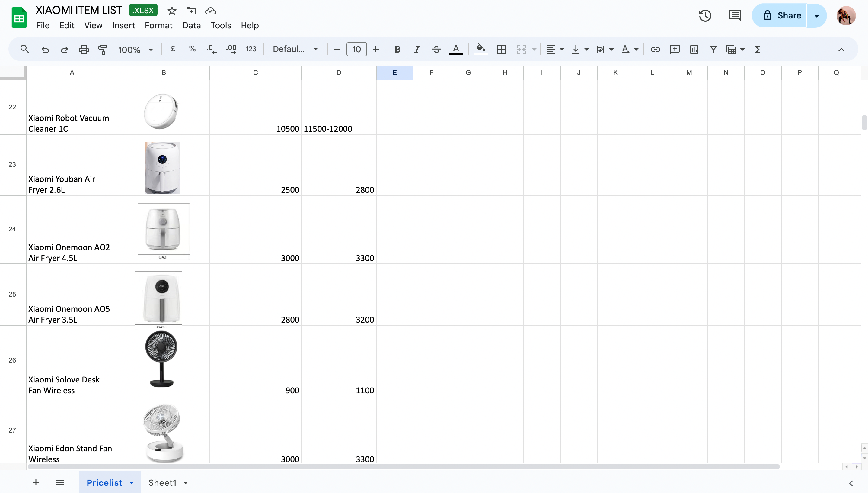The image size is (868, 493).
Task: Open the Format menu
Action: (158, 25)
